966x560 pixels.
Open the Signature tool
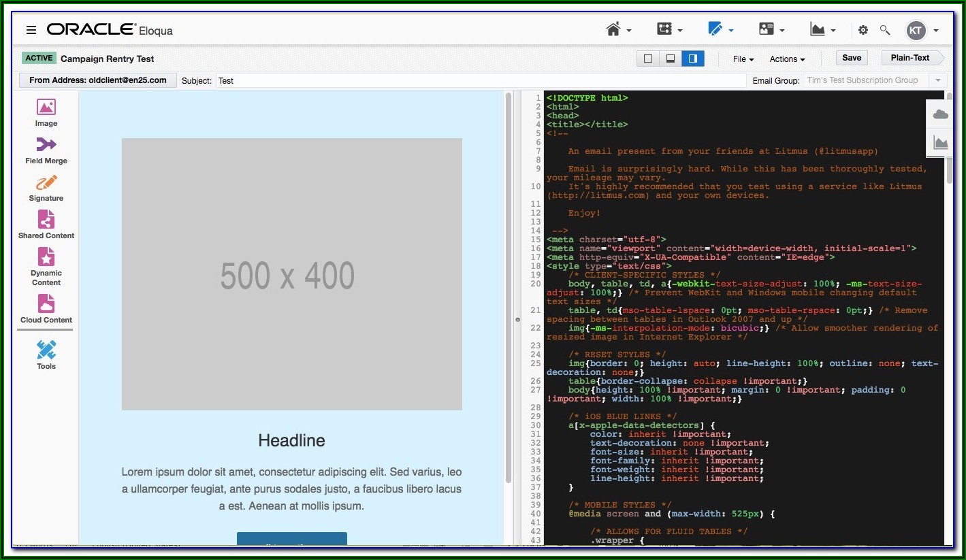click(x=46, y=187)
